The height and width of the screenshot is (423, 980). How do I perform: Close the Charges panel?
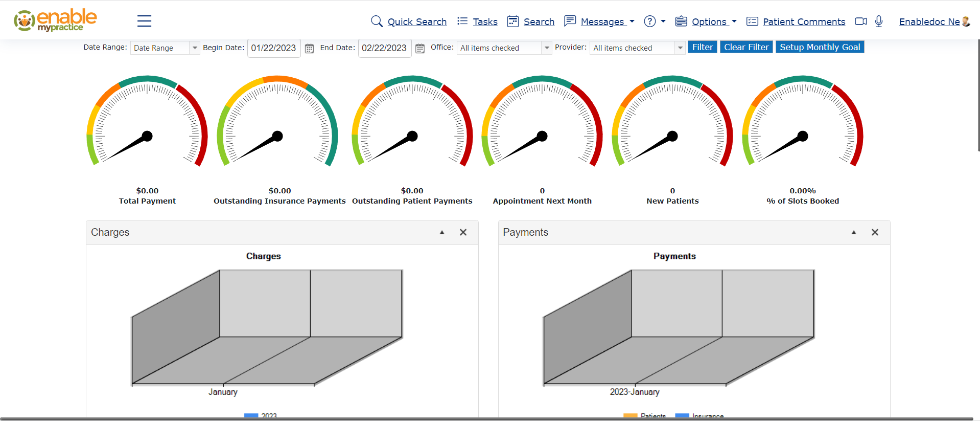pyautogui.click(x=463, y=232)
